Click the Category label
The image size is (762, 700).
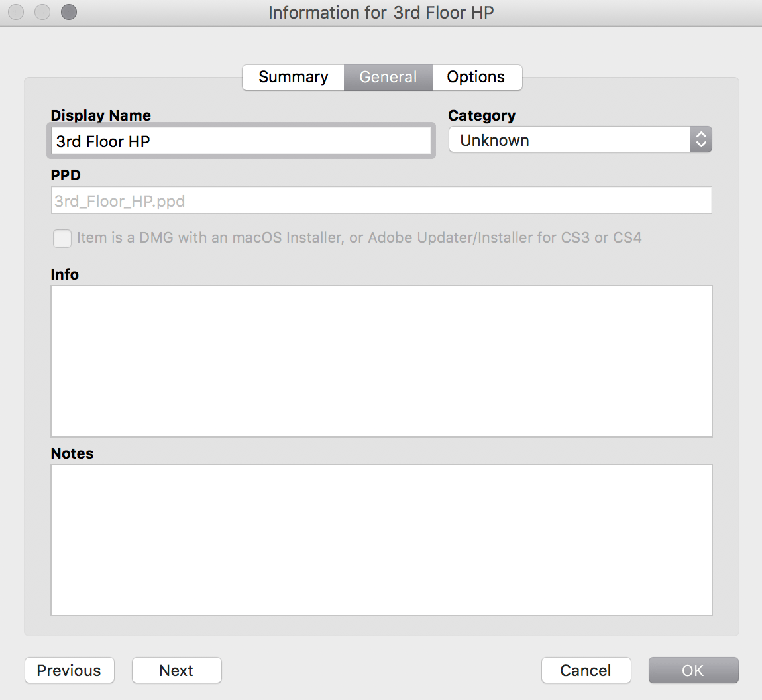[482, 115]
